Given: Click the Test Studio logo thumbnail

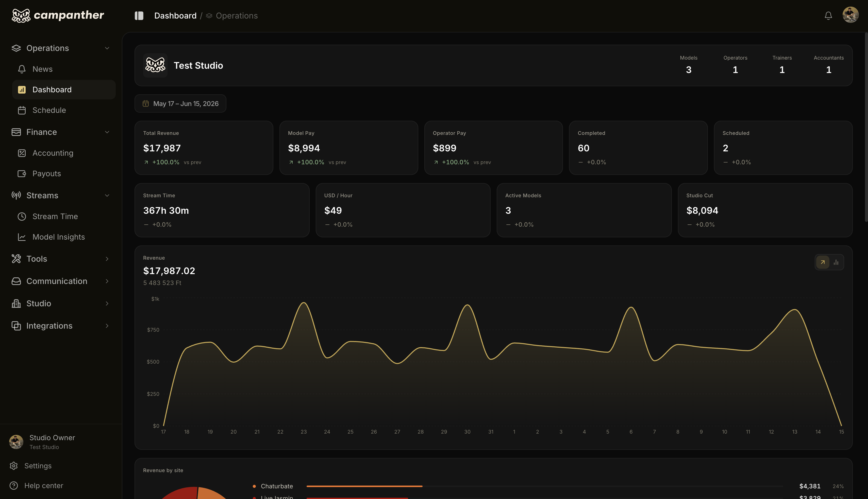Looking at the screenshot, I should point(155,65).
